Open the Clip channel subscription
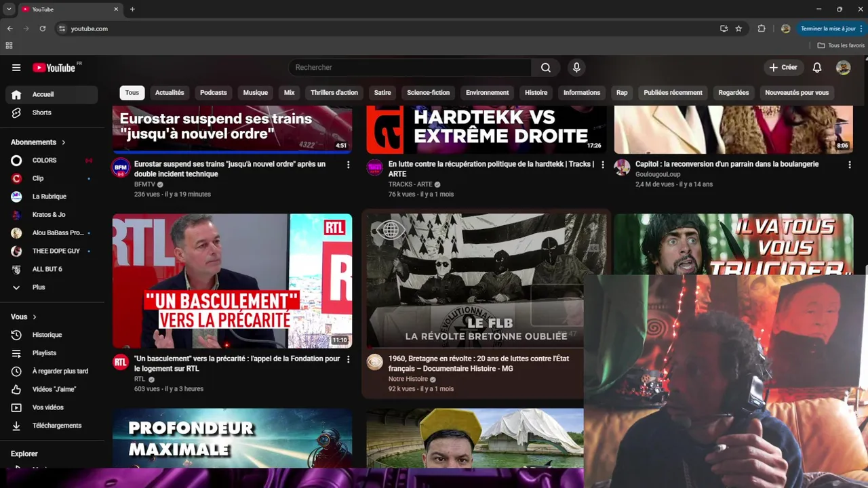The image size is (868, 488). click(x=52, y=178)
